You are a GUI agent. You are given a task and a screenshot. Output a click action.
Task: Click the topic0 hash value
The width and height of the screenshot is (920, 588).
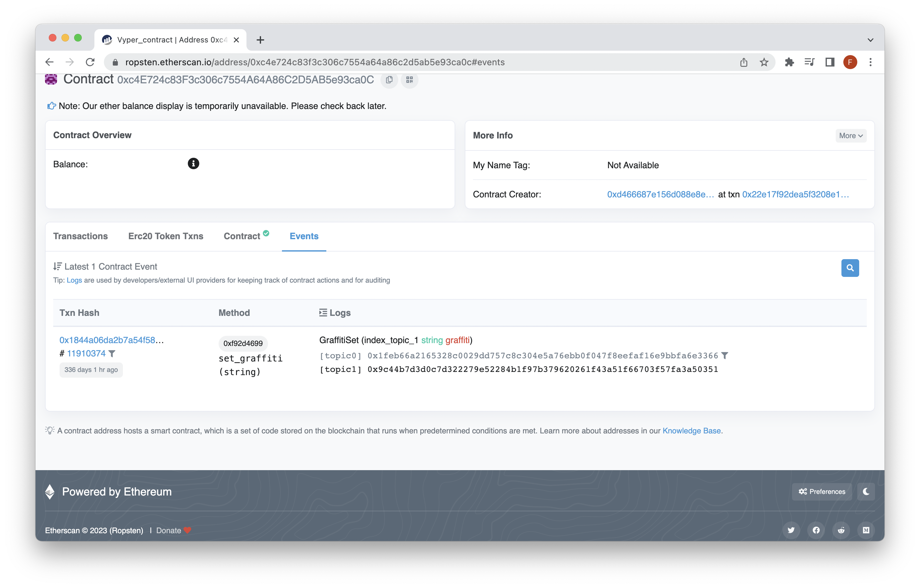(543, 356)
